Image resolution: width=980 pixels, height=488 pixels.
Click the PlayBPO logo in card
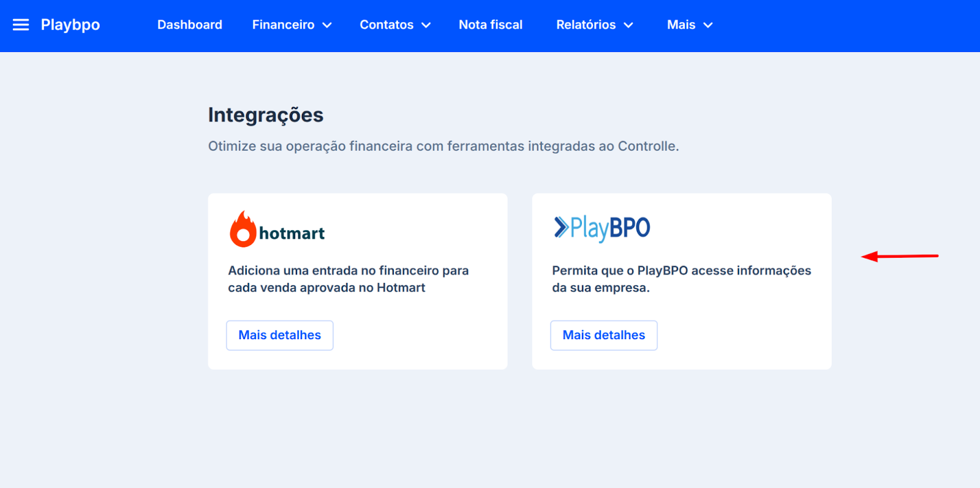[602, 228]
